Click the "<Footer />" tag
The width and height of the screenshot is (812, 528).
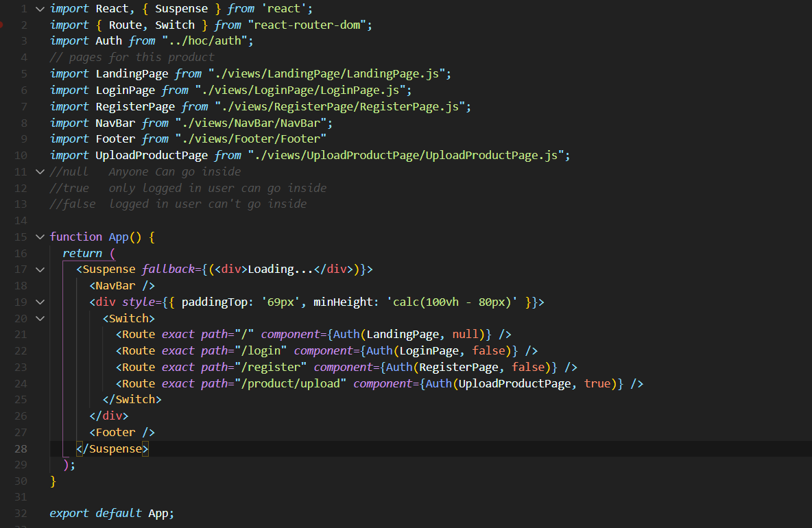[x=121, y=433]
